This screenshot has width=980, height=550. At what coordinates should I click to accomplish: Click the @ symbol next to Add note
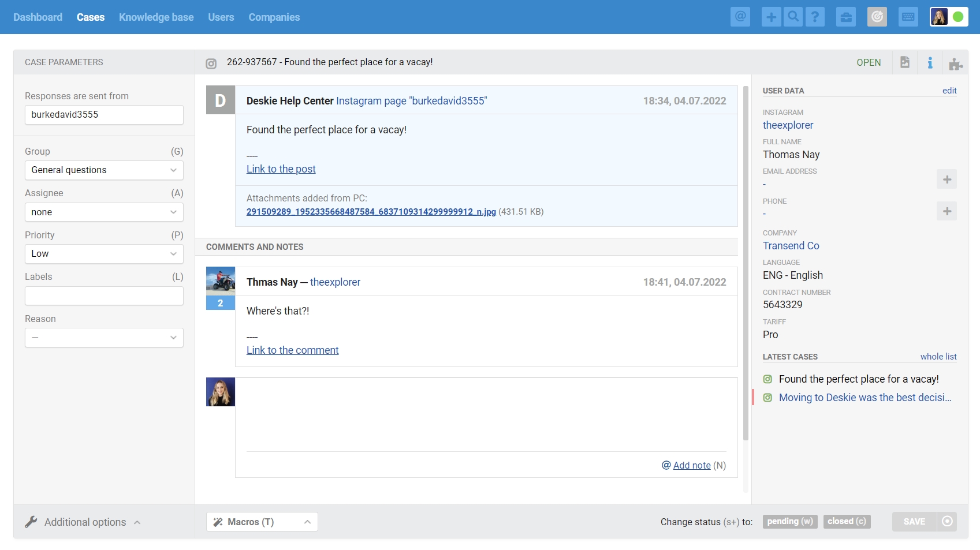[666, 465]
